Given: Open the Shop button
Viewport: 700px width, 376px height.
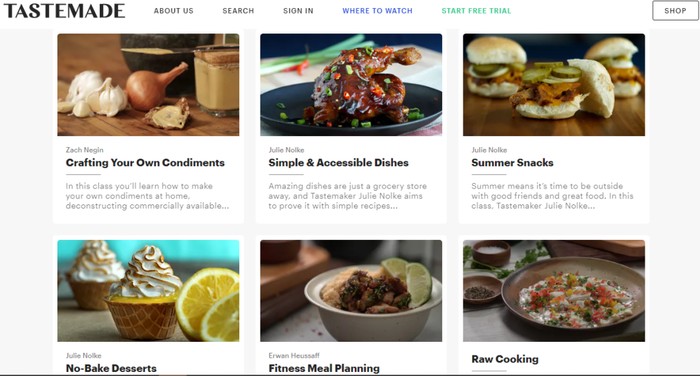Looking at the screenshot, I should 675,11.
